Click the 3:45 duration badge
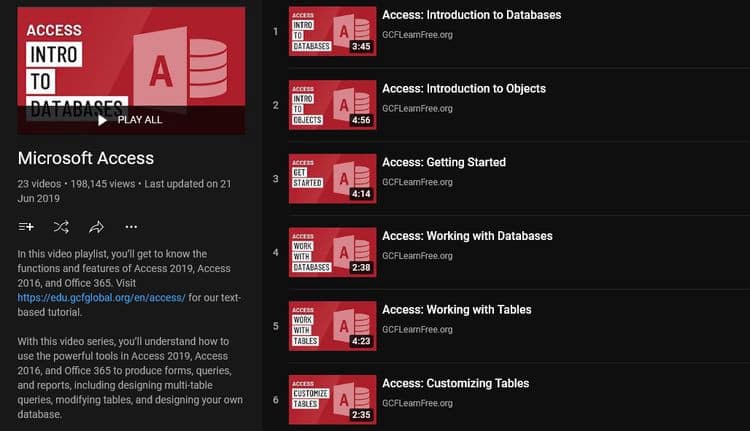Viewport: 750px width, 431px height. point(361,46)
